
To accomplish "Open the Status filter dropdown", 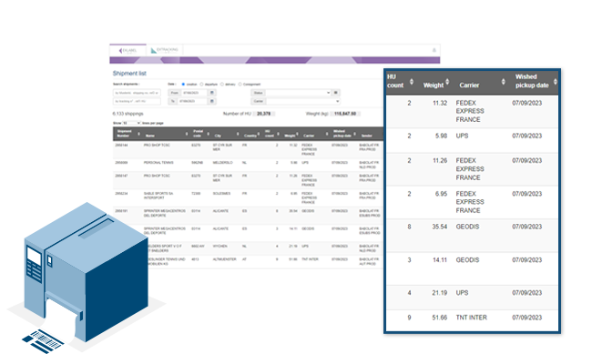I will click(x=298, y=93).
